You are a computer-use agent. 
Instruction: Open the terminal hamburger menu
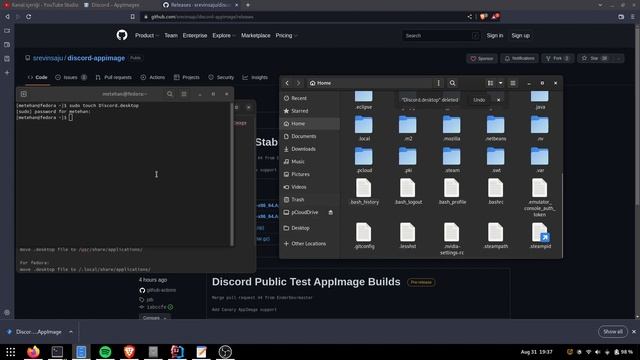click(184, 94)
